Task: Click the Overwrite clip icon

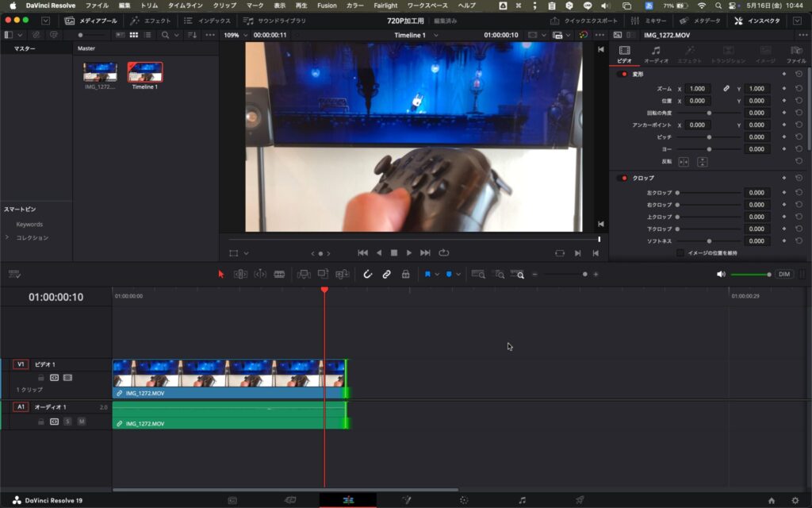Action: (x=324, y=274)
